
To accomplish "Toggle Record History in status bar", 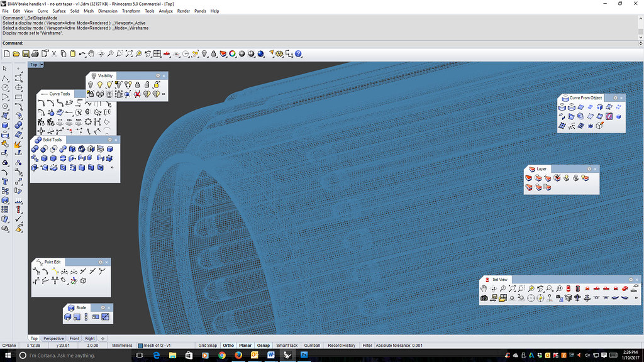I will (x=341, y=345).
